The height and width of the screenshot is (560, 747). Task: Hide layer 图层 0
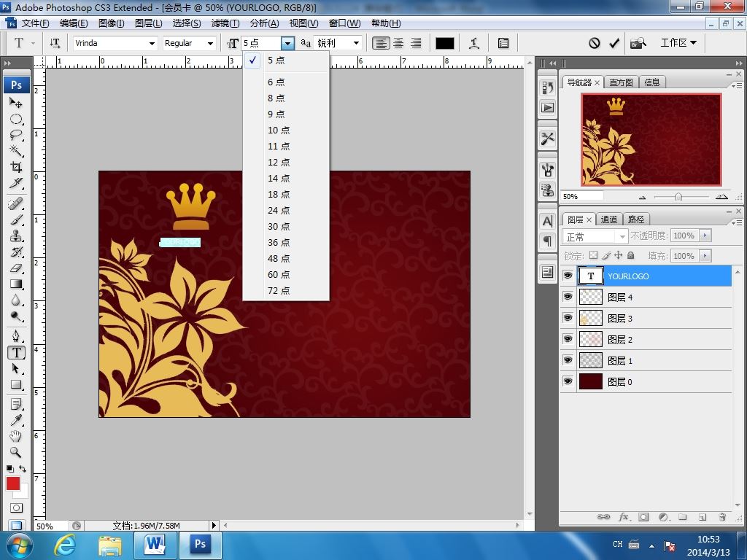[x=568, y=381]
